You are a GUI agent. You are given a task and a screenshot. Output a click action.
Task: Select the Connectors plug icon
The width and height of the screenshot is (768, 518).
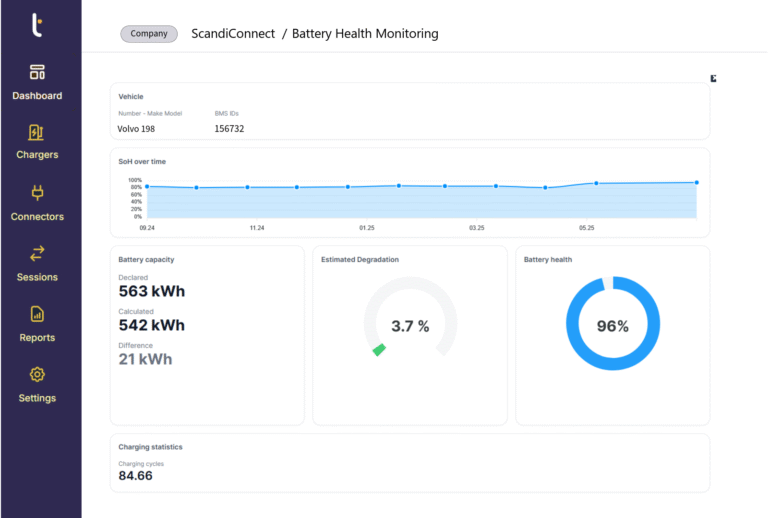point(37,193)
